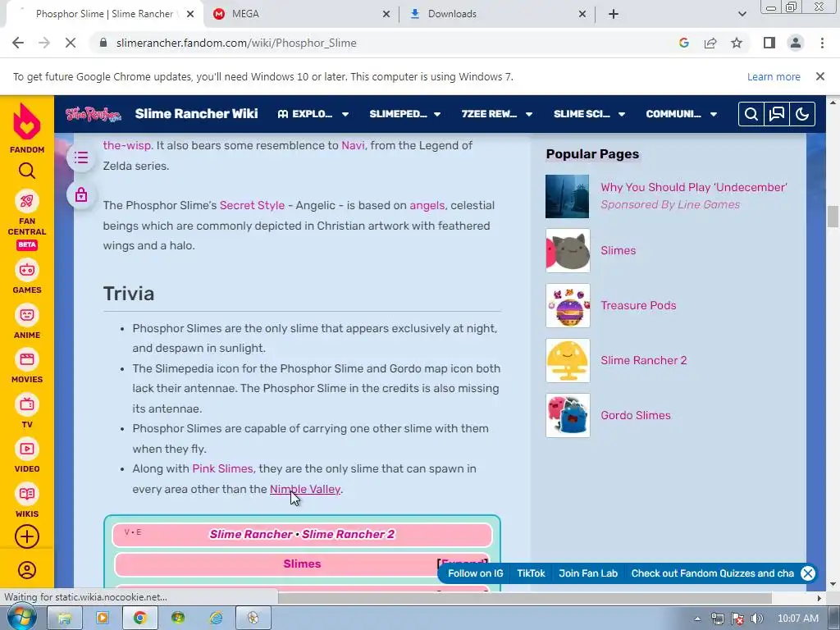Open the Secret Style link
840x630 pixels.
pos(253,205)
